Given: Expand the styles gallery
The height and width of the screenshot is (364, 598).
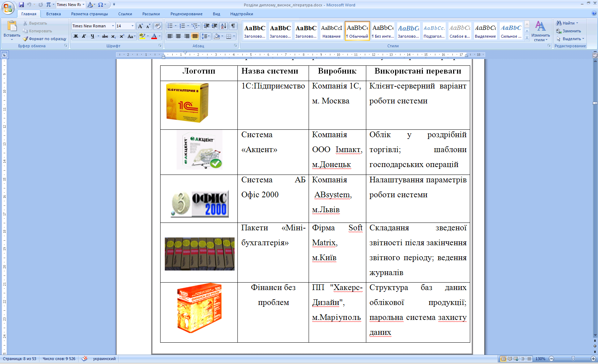Looking at the screenshot, I should point(527,38).
